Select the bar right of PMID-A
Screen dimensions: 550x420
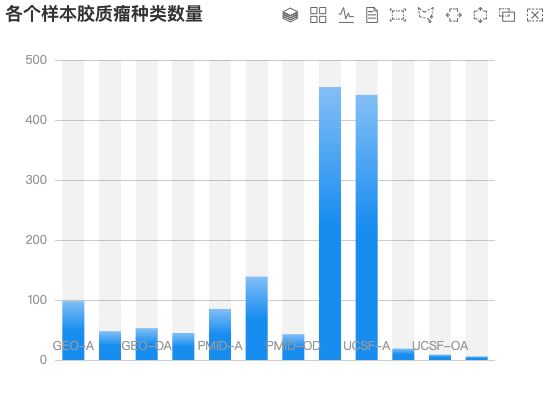(x=256, y=318)
